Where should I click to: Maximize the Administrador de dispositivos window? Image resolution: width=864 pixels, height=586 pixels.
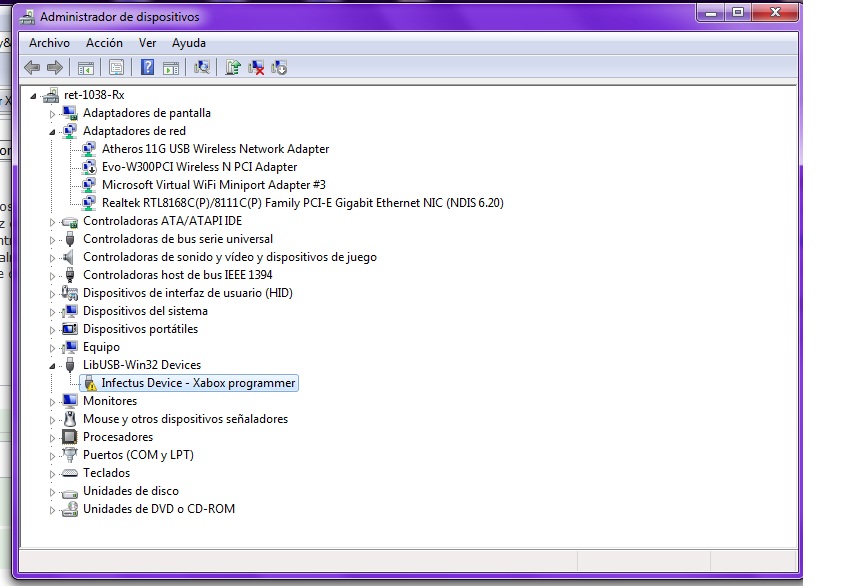[738, 12]
